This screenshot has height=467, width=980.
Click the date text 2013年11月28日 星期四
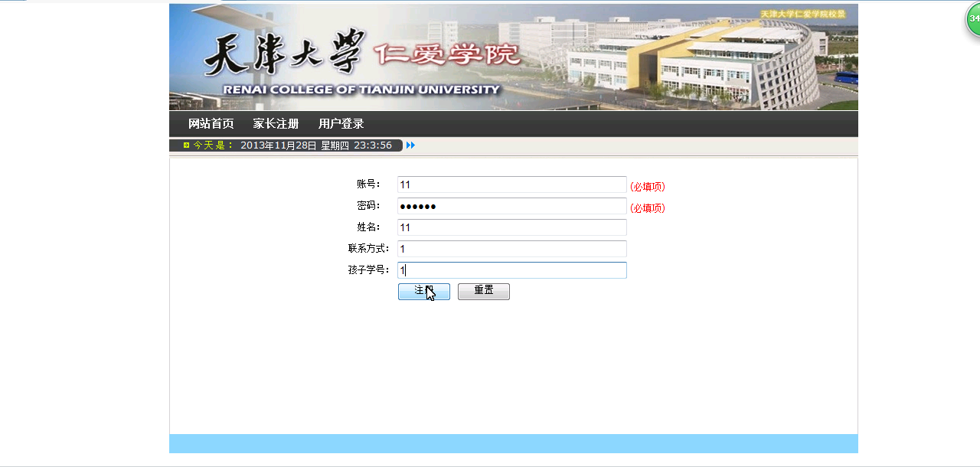(x=295, y=145)
